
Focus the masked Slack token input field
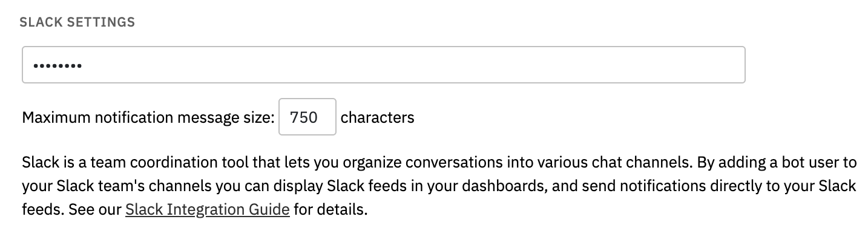(x=383, y=65)
